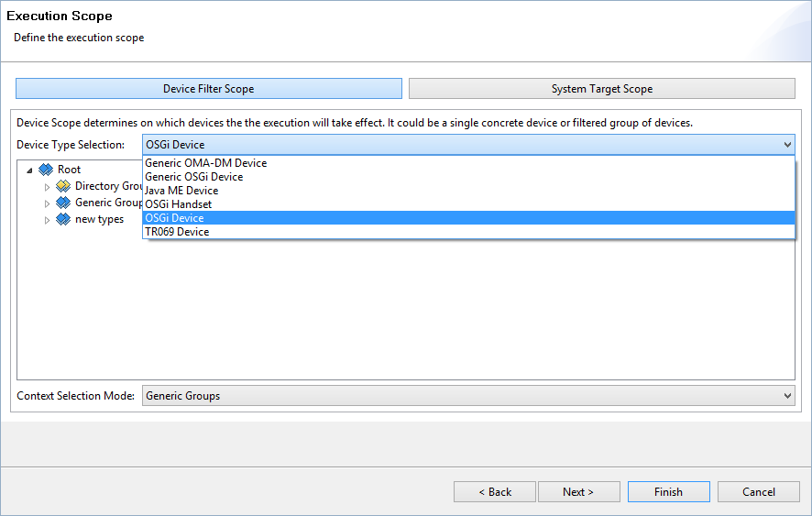Close the Device Type Selection combo arrow
The width and height of the screenshot is (812, 516).
coord(787,145)
